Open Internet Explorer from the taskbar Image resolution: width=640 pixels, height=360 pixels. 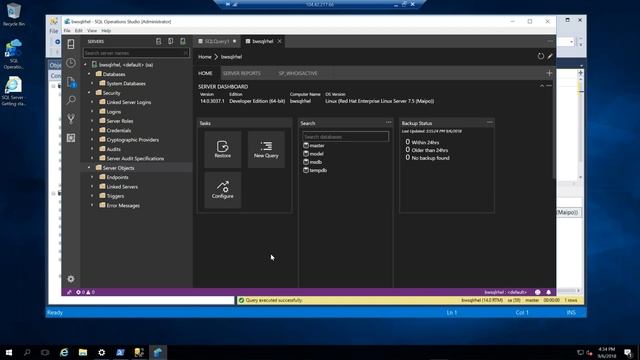tap(64, 352)
